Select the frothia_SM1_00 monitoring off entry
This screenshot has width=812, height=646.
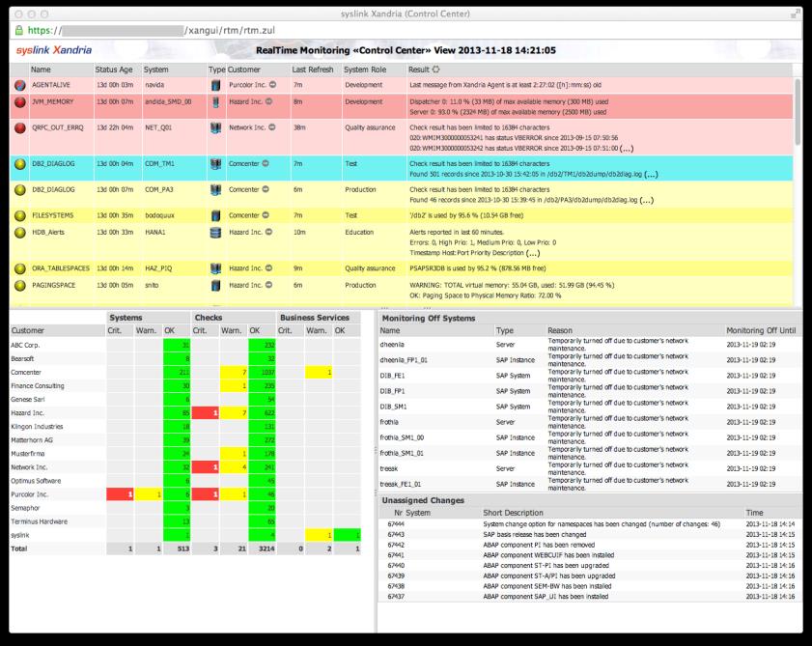coord(590,437)
